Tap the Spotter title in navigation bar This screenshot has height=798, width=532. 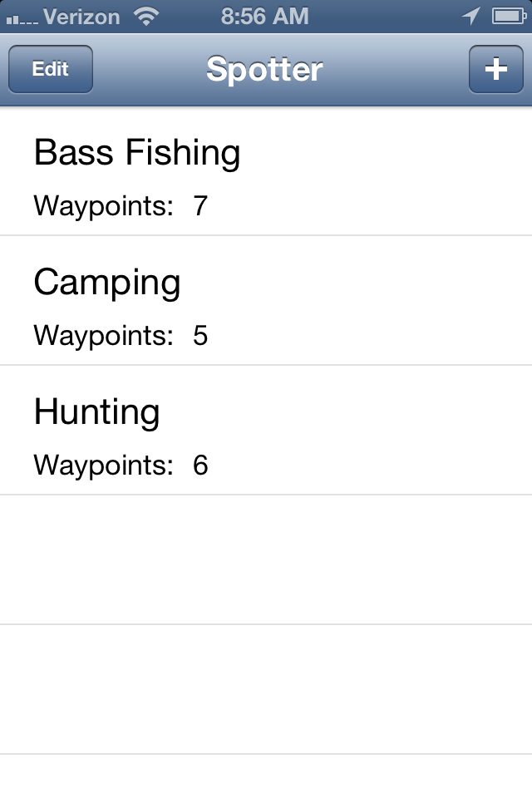pos(264,69)
